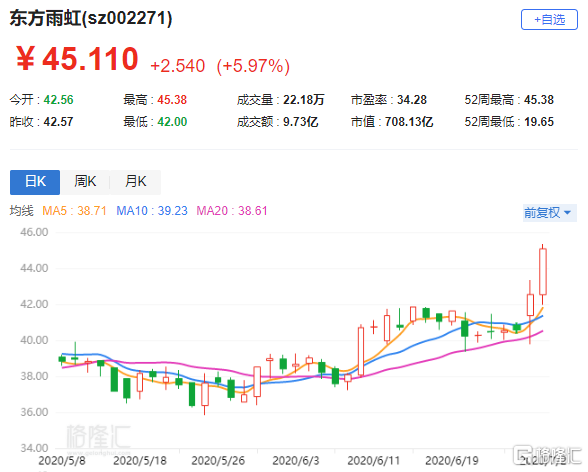
Task: Click the 52-week high value after 52周最高
Action: coord(539,100)
